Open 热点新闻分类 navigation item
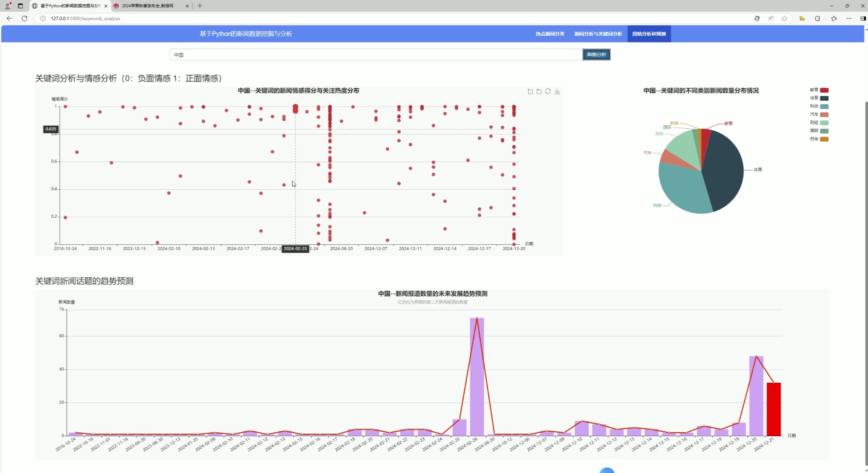The width and height of the screenshot is (868, 473). [550, 34]
